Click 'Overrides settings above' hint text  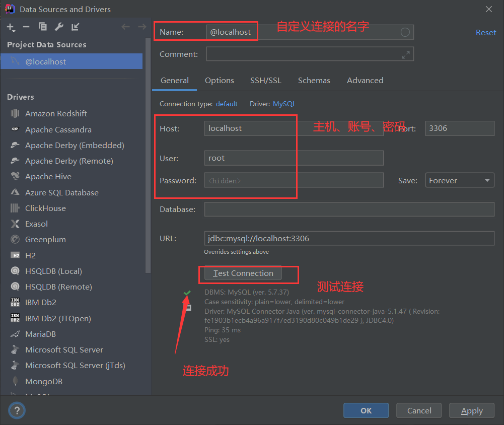[236, 252]
